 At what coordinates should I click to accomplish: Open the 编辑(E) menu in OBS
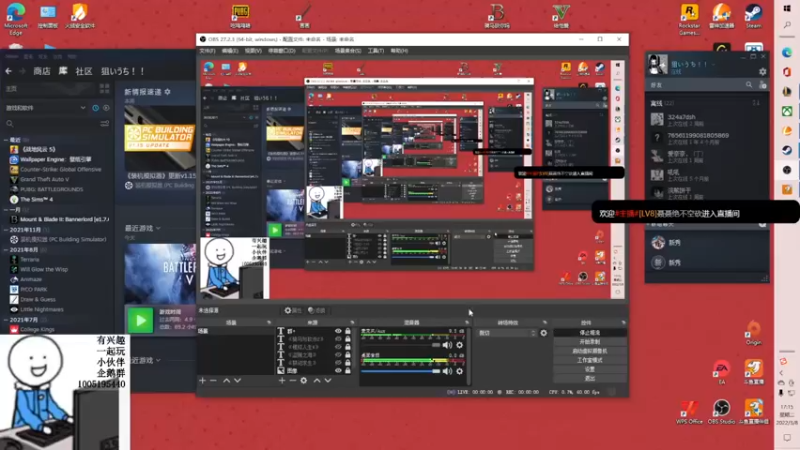(x=230, y=51)
